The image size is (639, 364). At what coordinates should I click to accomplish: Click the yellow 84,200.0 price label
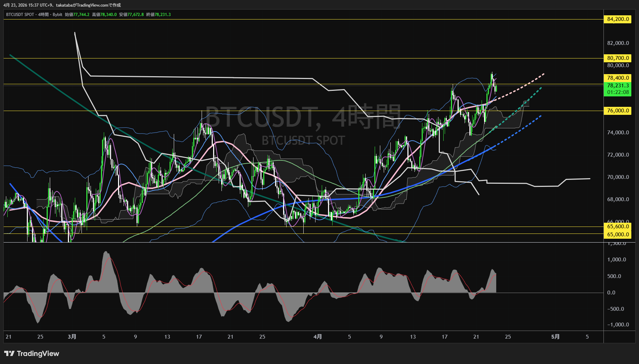pos(617,19)
